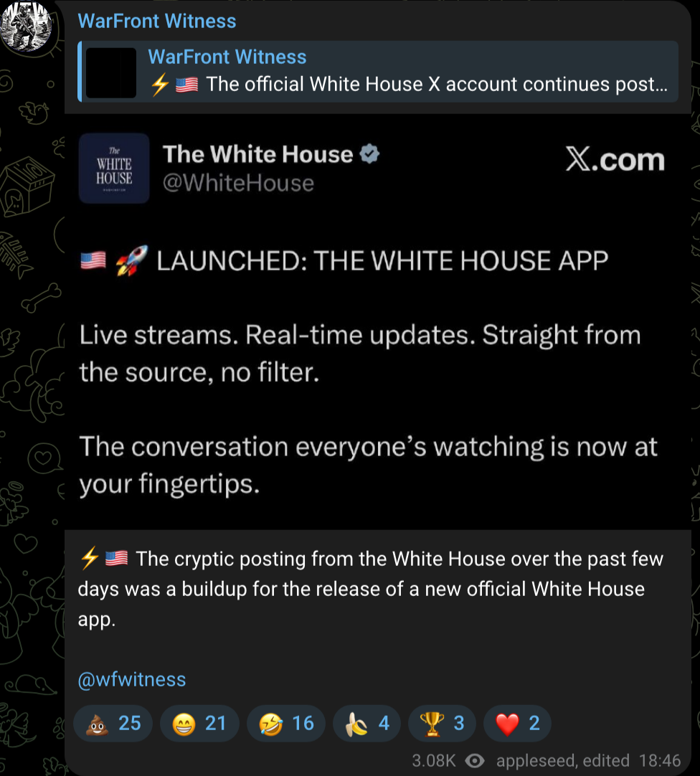700x776 pixels.
Task: Click the X.com logo
Action: [x=615, y=159]
